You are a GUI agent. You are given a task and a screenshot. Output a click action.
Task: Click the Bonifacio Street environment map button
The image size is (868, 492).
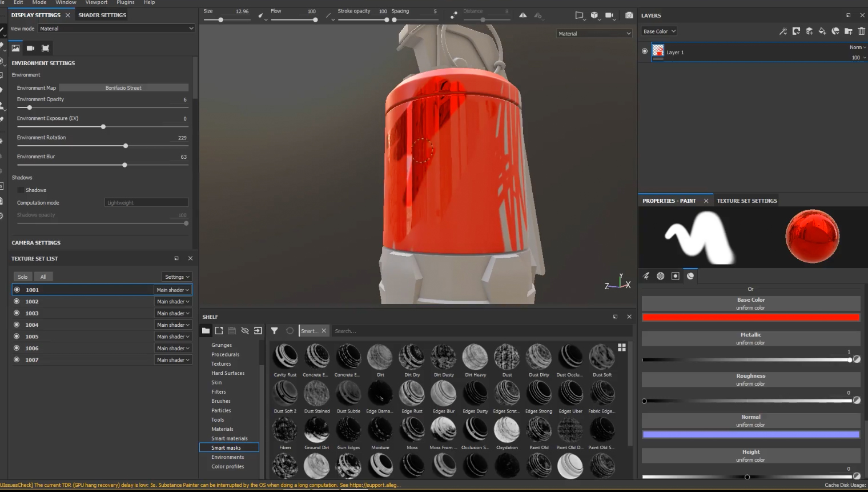point(123,88)
